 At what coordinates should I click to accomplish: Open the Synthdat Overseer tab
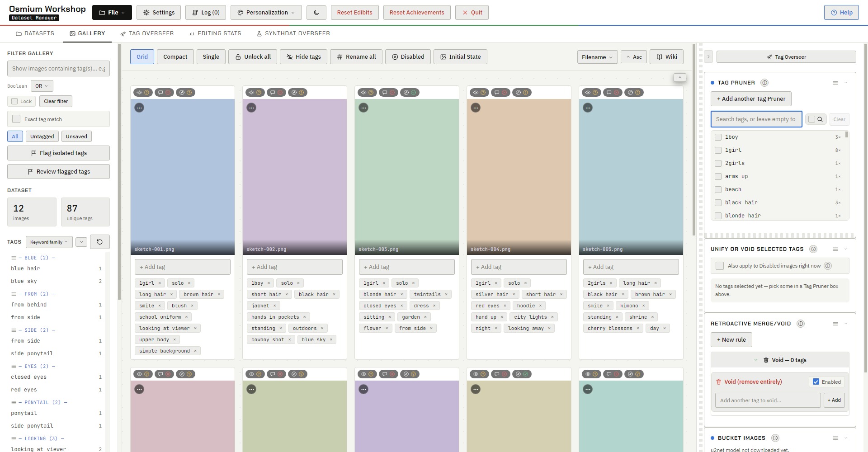pyautogui.click(x=293, y=33)
